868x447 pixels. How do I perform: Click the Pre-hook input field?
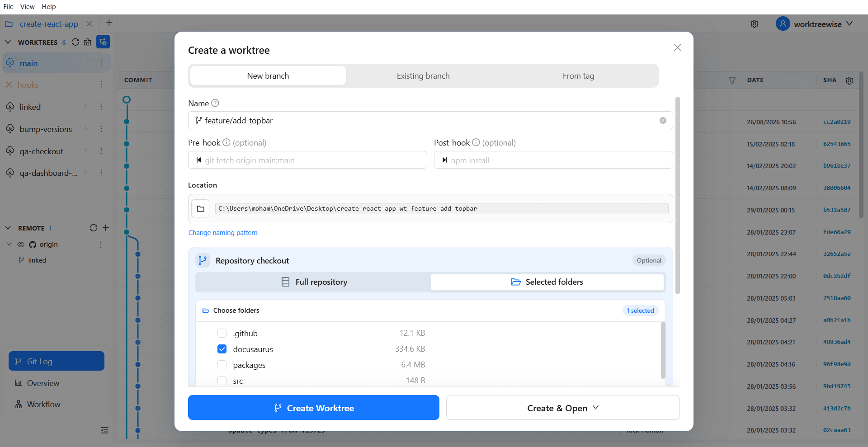(307, 160)
